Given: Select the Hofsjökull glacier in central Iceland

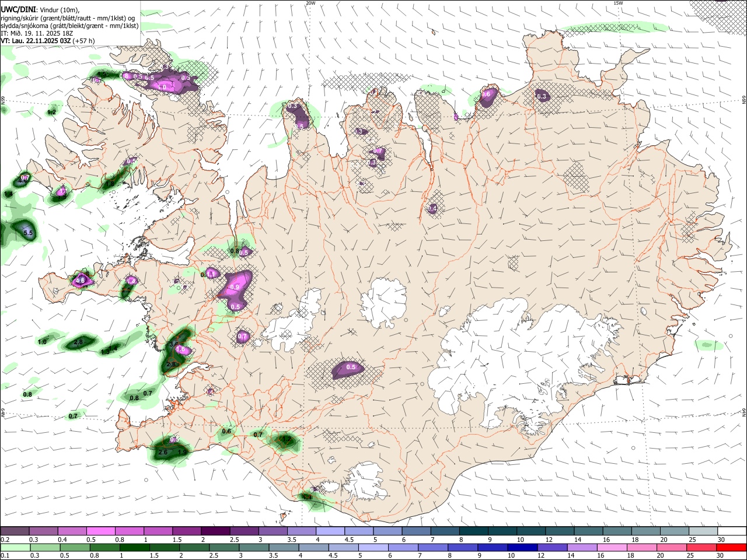Looking at the screenshot, I should (384, 302).
